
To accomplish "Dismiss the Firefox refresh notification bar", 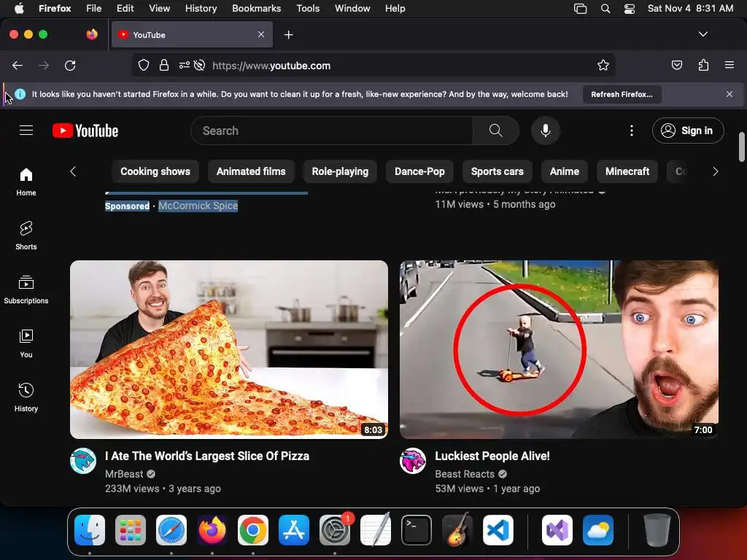I will pyautogui.click(x=729, y=94).
